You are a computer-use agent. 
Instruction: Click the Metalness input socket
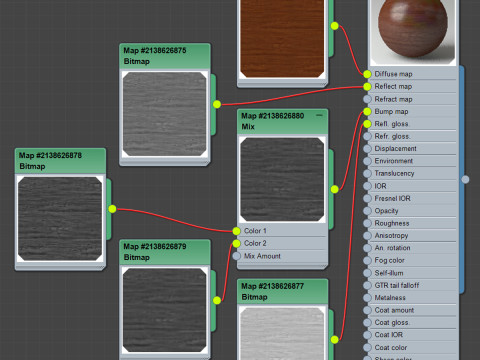[x=367, y=298]
